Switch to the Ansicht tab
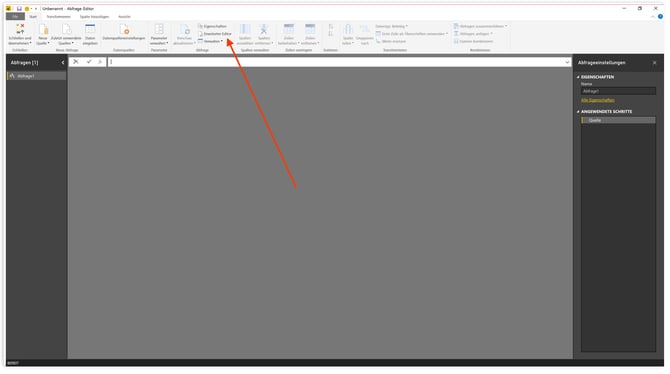 [x=124, y=17]
